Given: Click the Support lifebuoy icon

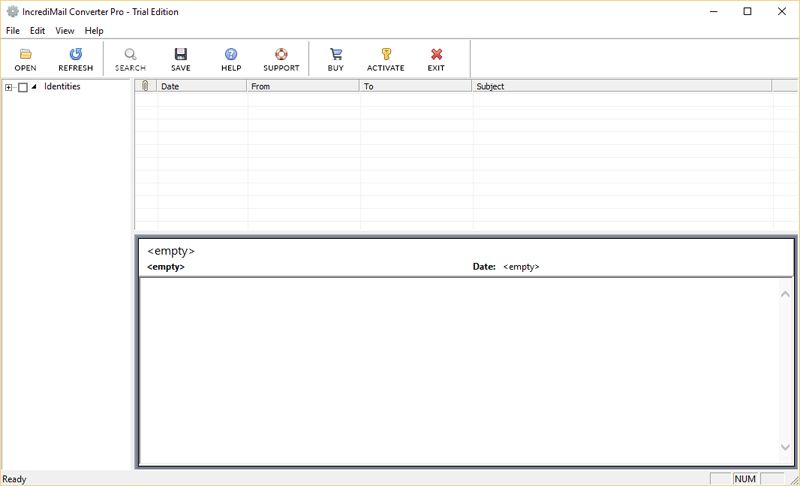Looking at the screenshot, I should (x=281, y=55).
